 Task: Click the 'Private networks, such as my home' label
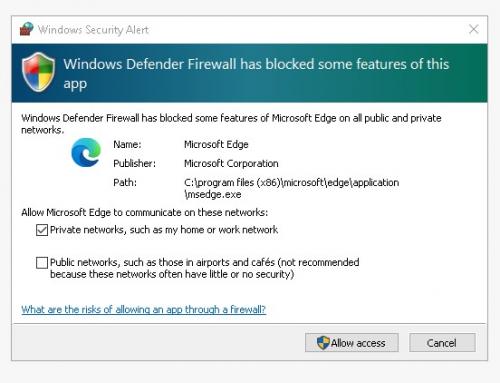[x=164, y=230]
